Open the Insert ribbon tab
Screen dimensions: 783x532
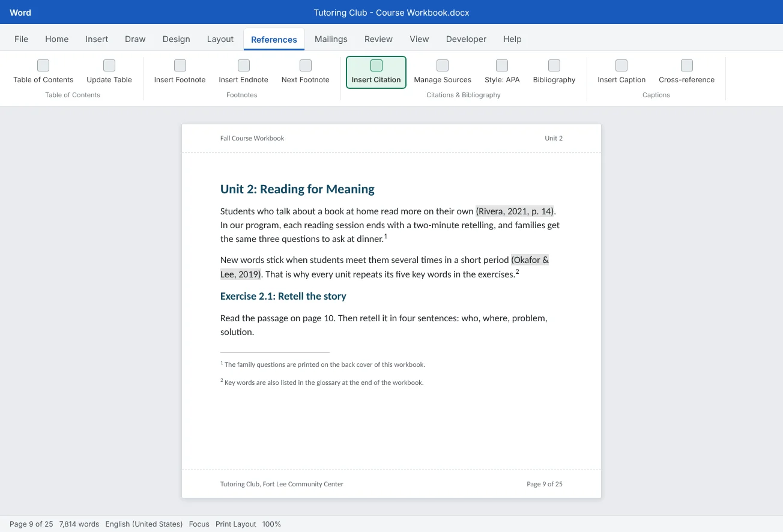pyautogui.click(x=97, y=39)
